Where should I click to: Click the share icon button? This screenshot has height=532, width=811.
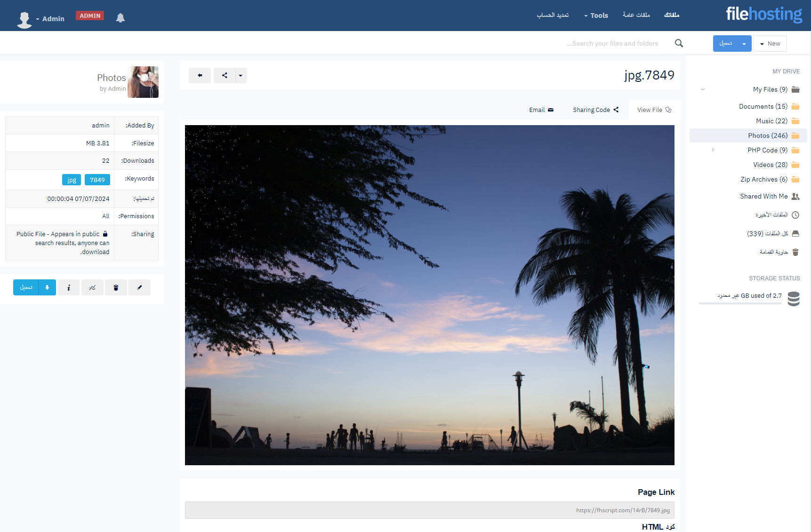(x=225, y=75)
